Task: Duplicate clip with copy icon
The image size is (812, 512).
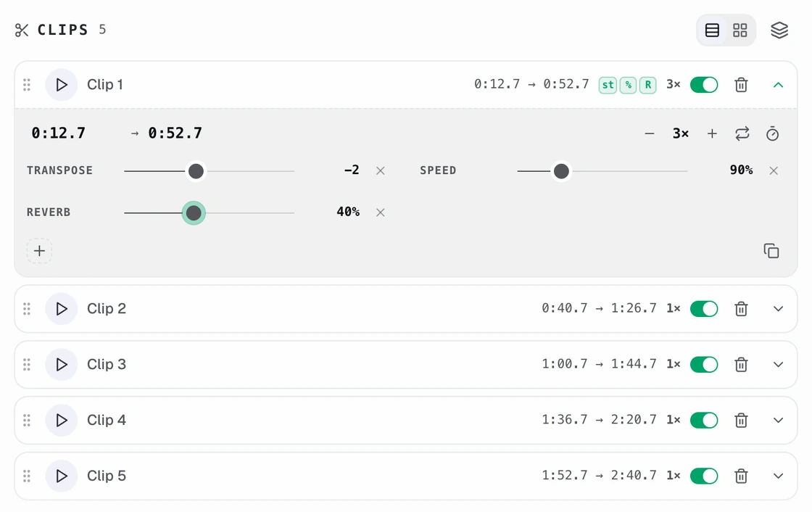Action: pos(771,251)
